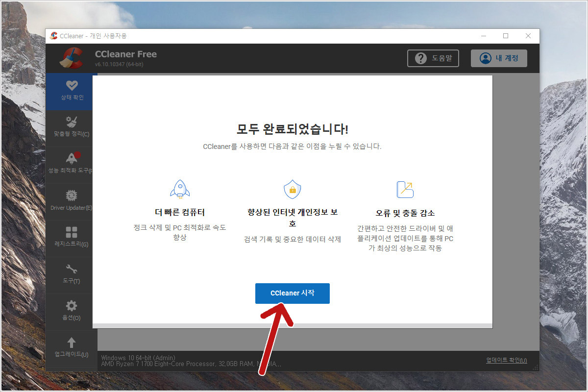Viewport: 588px width, 392px height.
Task: Click the 검색 기록 및 중요한 데이터 삭제 description
Action: click(x=293, y=240)
